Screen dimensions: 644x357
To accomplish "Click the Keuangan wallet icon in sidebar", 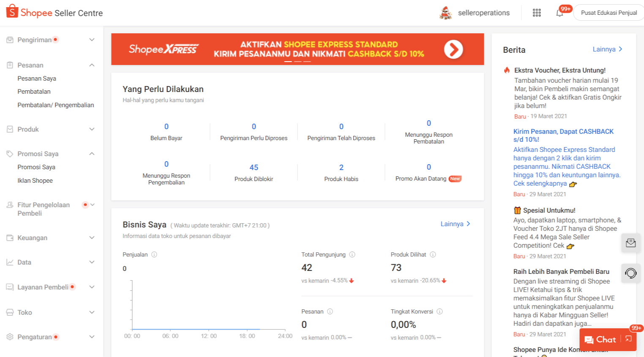I will pyautogui.click(x=10, y=238).
